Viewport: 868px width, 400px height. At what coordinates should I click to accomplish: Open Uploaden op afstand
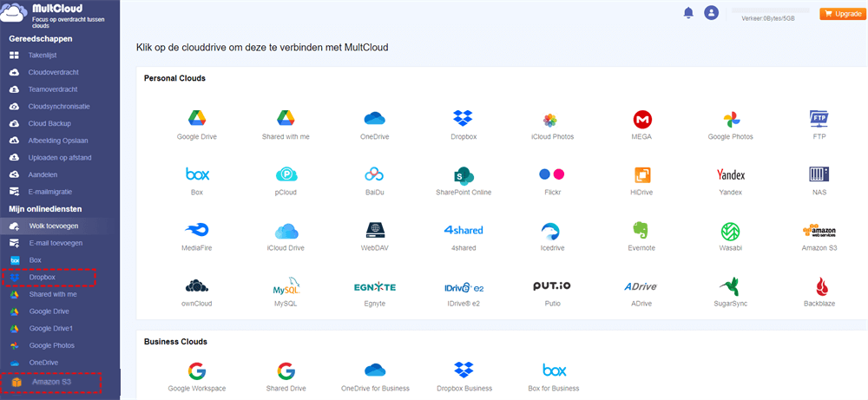click(60, 158)
